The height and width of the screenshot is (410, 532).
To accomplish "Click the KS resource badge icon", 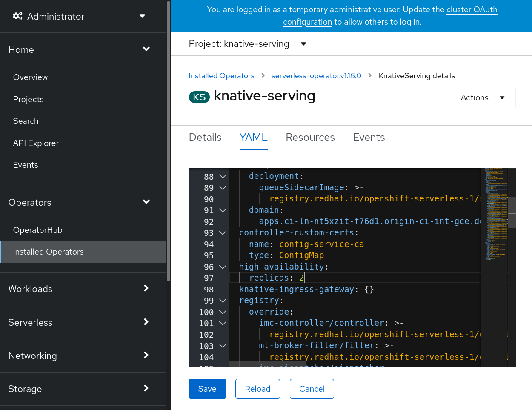I will (x=199, y=97).
